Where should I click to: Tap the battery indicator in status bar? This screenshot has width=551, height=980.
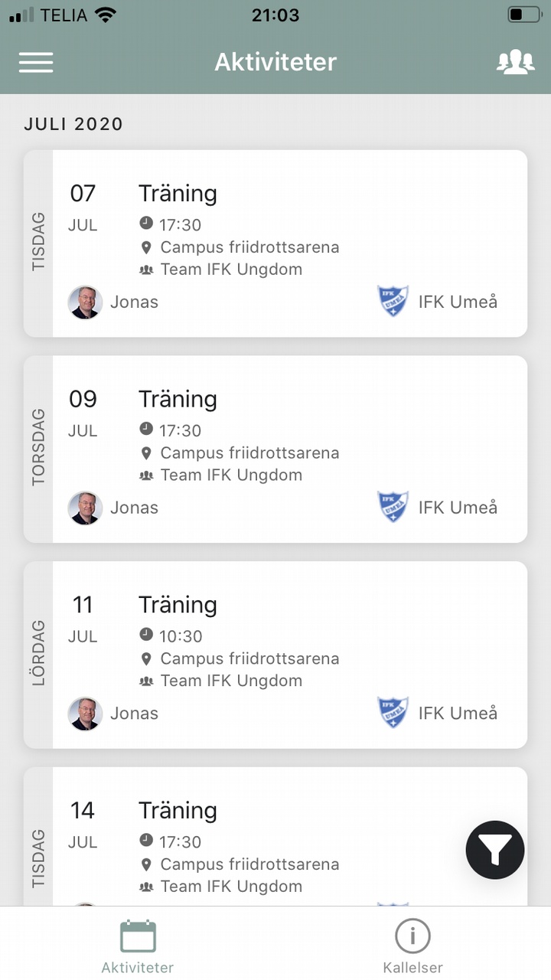pos(523,15)
